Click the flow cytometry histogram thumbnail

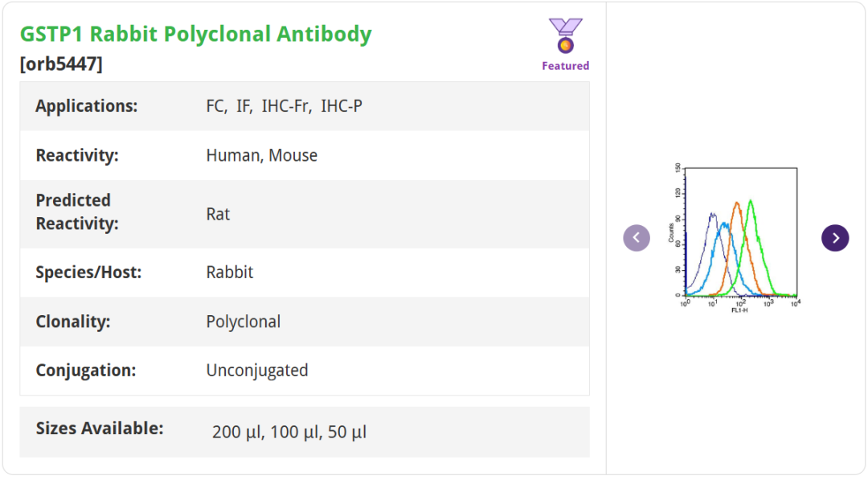click(736, 238)
